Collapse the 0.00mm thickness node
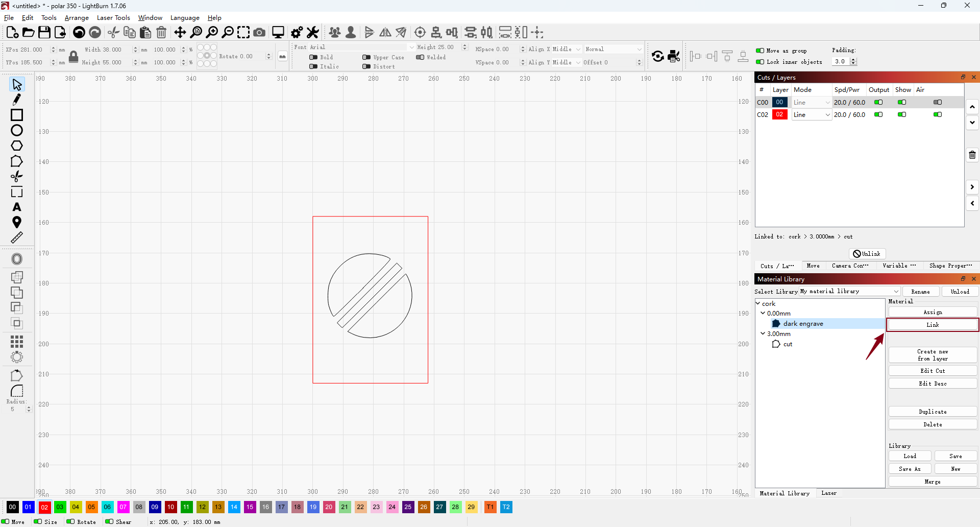The height and width of the screenshot is (527, 980). click(x=763, y=313)
